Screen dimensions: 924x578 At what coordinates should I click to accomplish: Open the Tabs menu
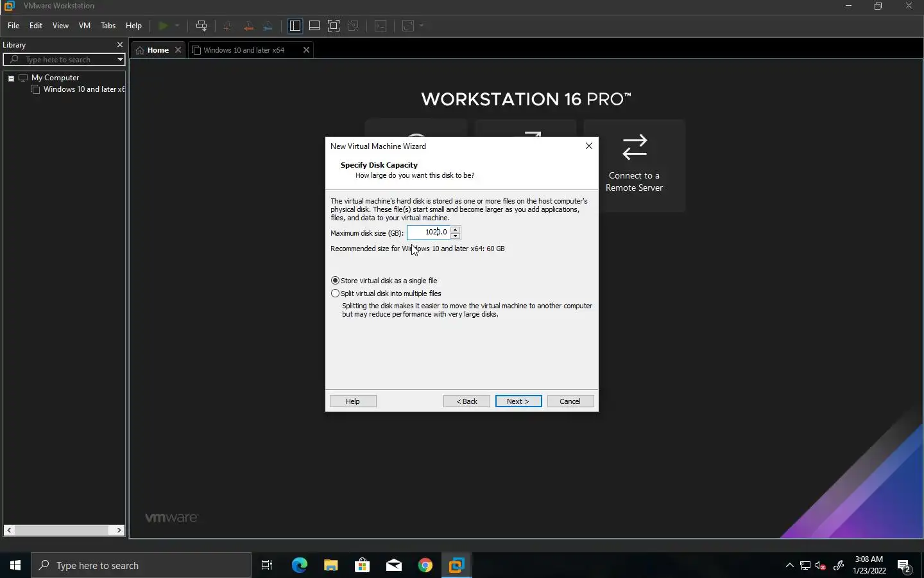tap(108, 26)
